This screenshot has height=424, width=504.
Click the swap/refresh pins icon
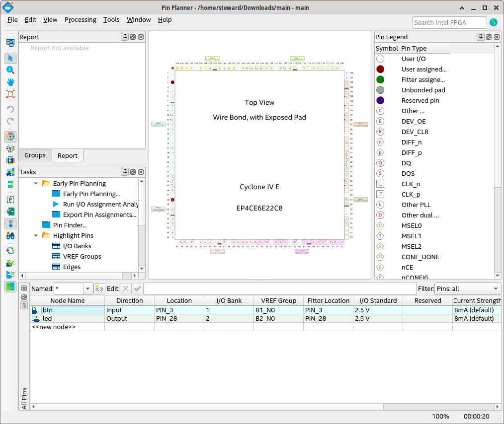(10, 251)
